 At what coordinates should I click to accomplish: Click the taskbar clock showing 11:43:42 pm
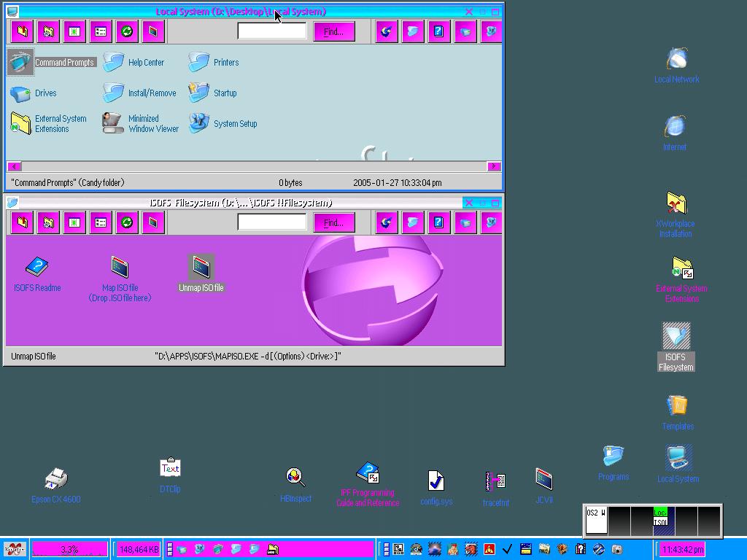[683, 549]
